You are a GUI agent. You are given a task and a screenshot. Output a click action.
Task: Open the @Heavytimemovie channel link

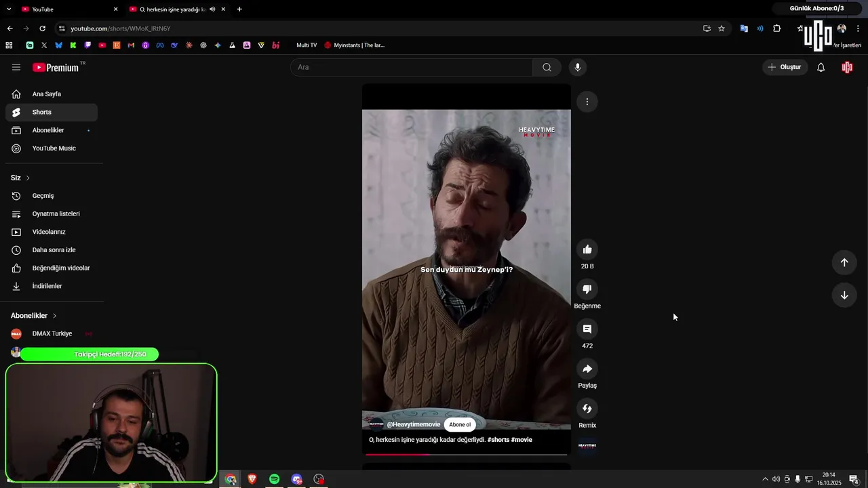(414, 424)
